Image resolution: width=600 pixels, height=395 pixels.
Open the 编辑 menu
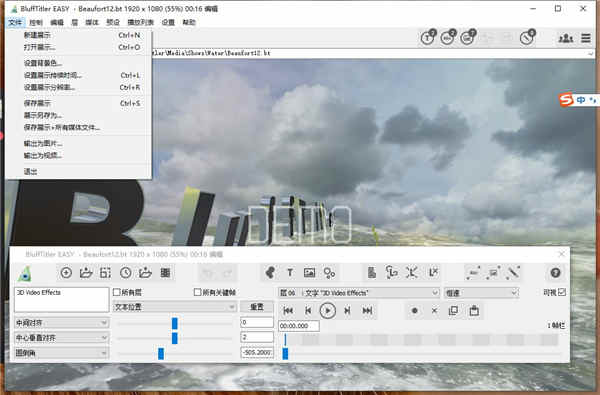(x=57, y=22)
